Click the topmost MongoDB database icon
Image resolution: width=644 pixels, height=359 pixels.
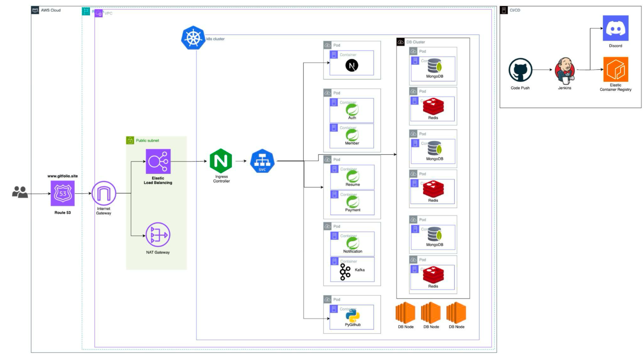(x=435, y=66)
